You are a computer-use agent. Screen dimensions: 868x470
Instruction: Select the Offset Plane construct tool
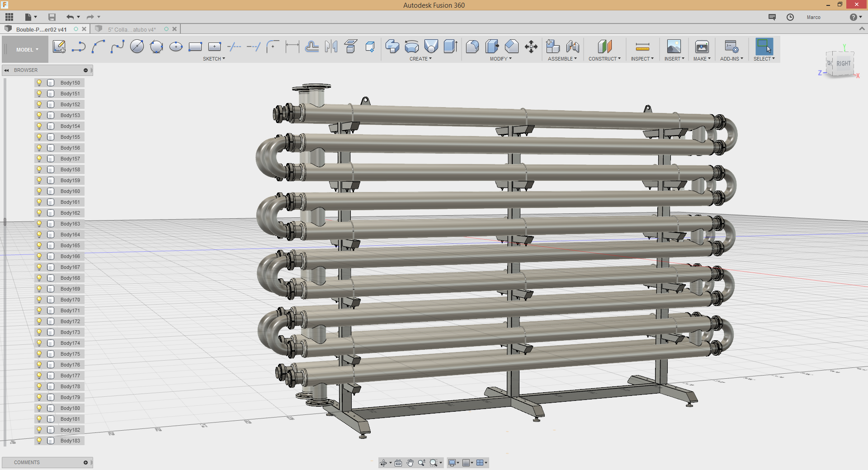point(604,47)
